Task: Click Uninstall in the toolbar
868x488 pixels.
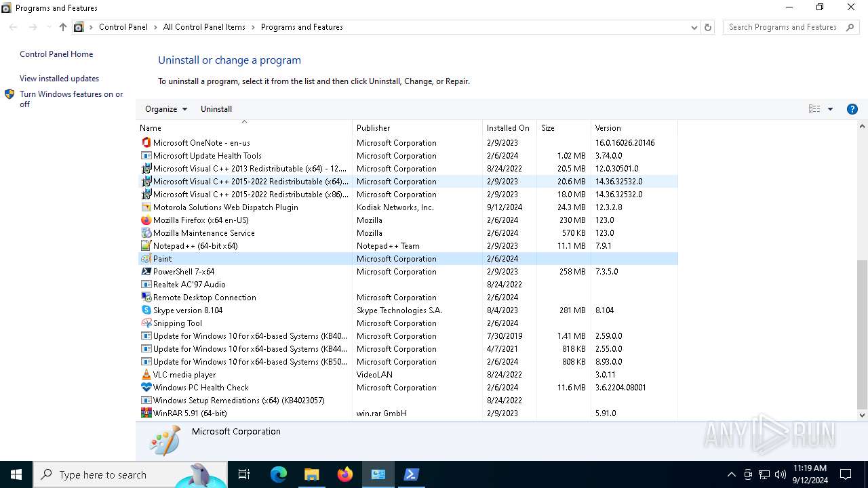Action: pyautogui.click(x=216, y=109)
